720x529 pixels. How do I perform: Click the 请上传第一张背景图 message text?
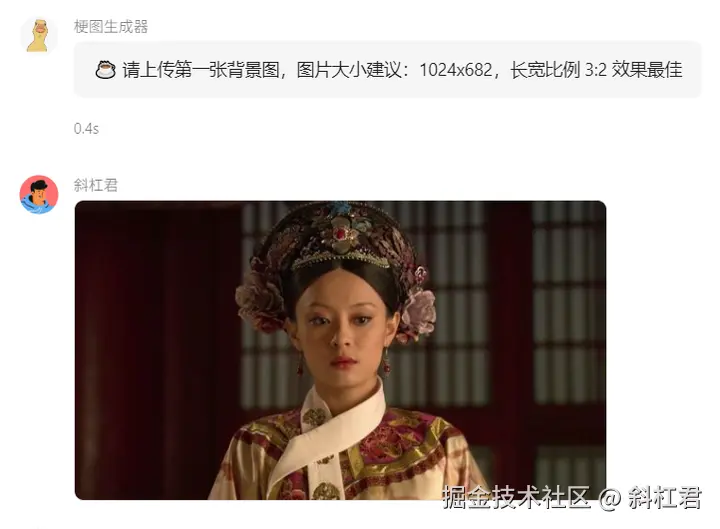(x=201, y=70)
